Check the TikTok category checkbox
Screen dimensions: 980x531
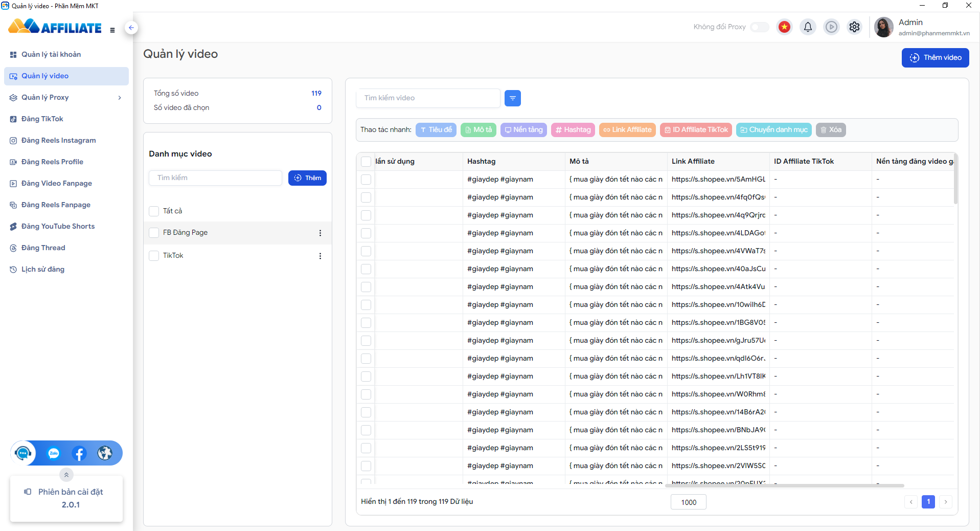tap(154, 256)
